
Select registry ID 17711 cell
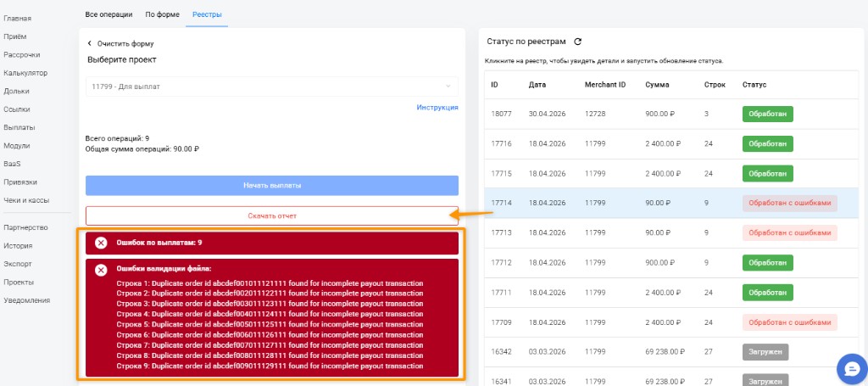point(501,293)
